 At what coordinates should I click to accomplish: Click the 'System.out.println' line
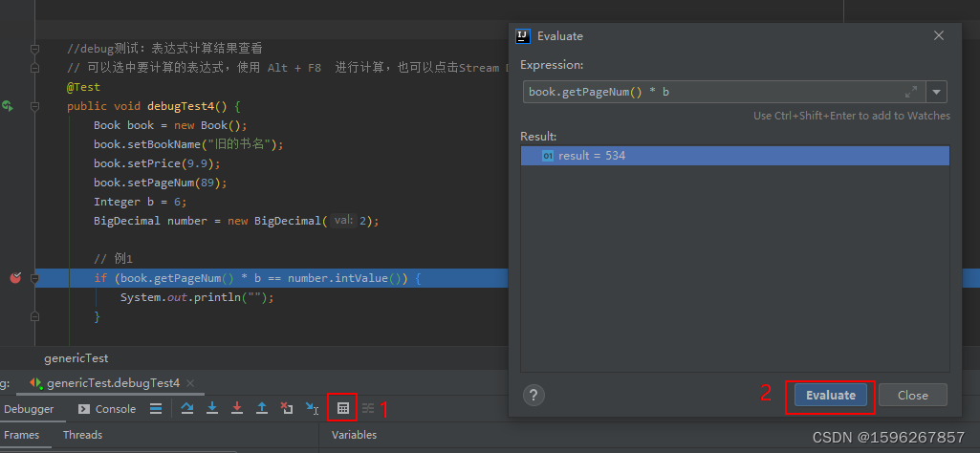(x=198, y=297)
